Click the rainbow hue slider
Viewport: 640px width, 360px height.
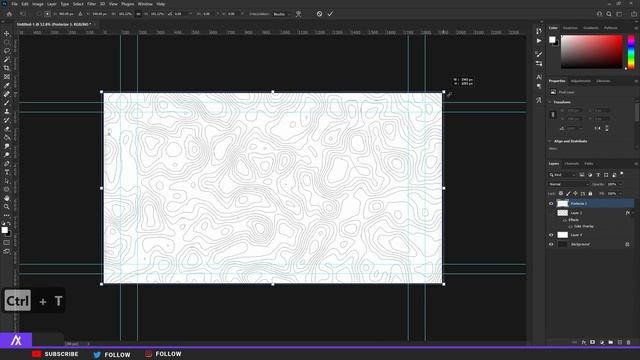(631, 51)
